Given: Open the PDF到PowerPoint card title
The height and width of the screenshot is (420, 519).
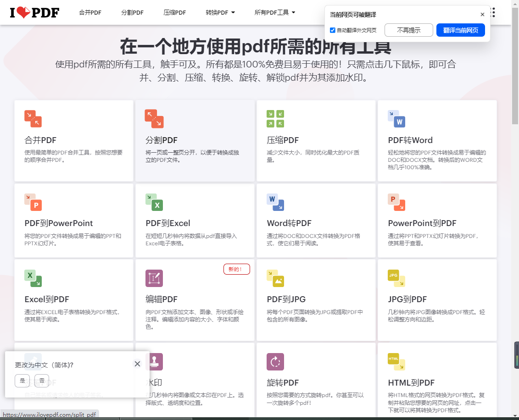Looking at the screenshot, I should [59, 223].
